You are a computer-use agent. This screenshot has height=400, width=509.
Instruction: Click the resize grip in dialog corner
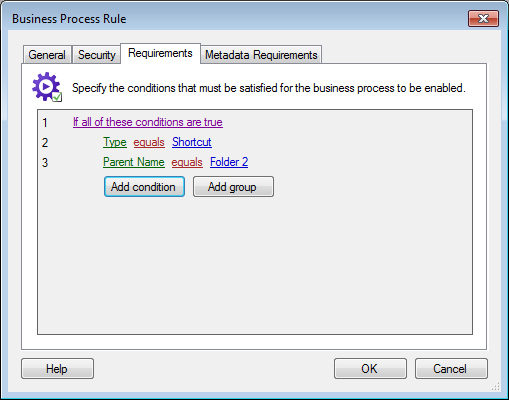click(496, 386)
